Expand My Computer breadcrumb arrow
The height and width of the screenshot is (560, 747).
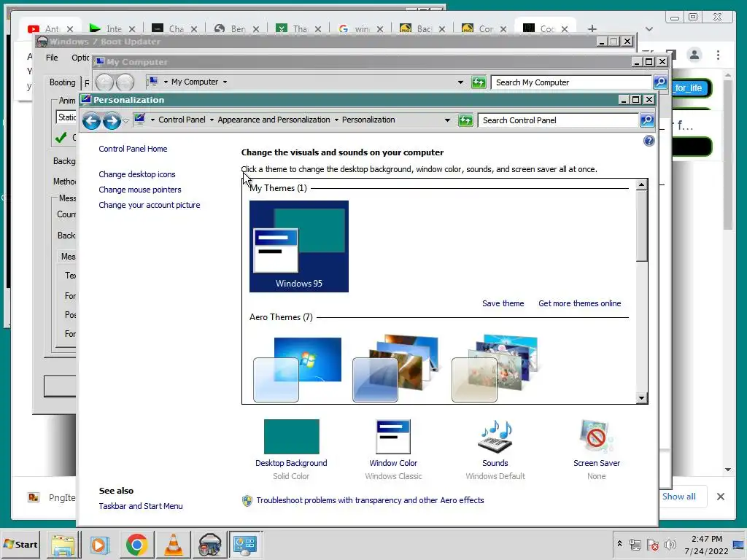(225, 82)
